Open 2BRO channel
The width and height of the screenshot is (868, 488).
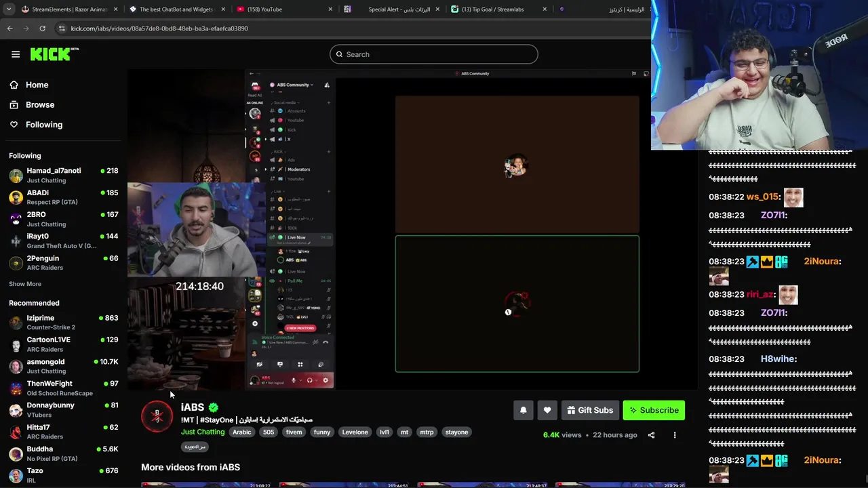(x=64, y=219)
